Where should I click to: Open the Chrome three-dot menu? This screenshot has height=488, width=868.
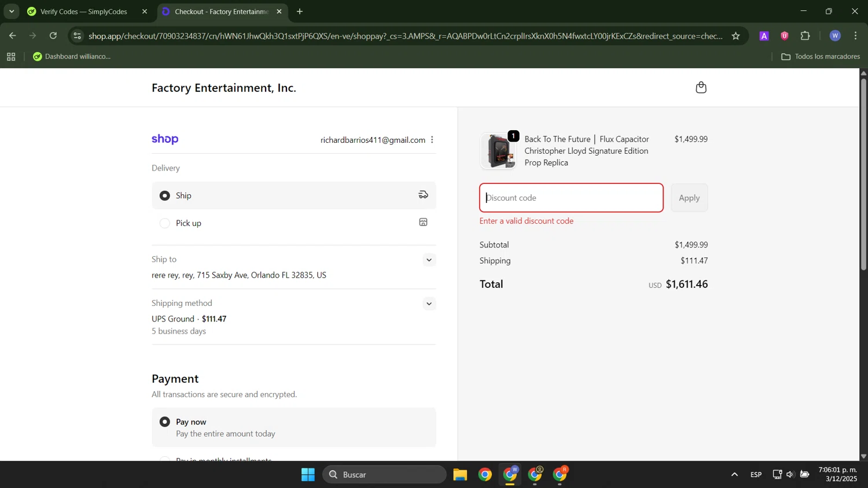(x=856, y=36)
